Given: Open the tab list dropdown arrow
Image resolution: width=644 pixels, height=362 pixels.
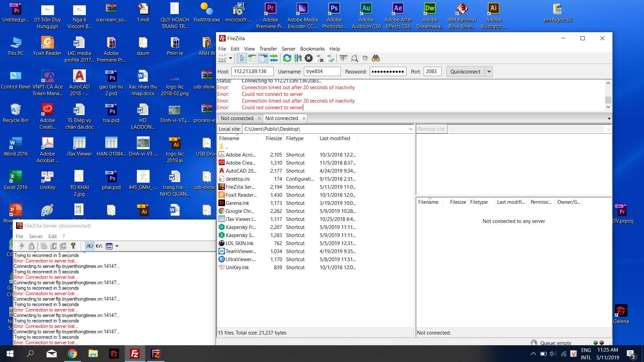Looking at the screenshot, I should tap(609, 119).
